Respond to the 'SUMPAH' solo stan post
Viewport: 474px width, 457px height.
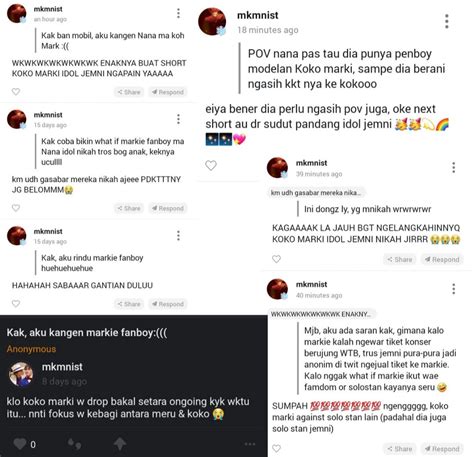point(442,449)
